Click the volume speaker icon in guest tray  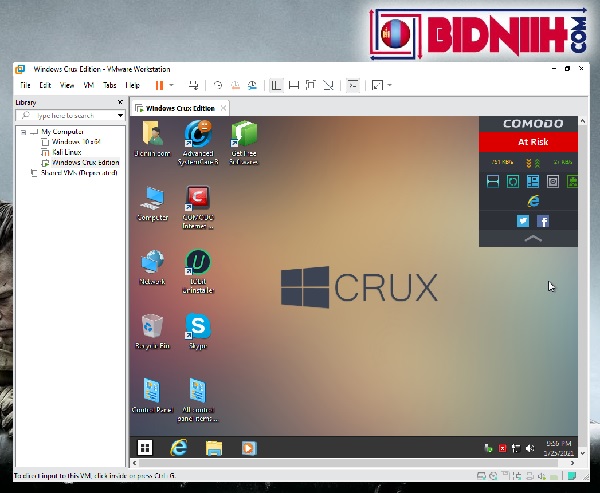coord(530,448)
